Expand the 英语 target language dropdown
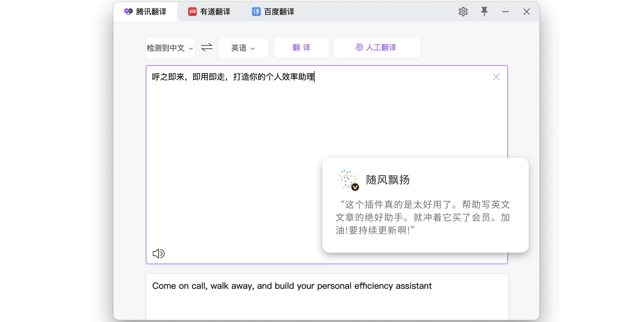The image size is (644, 322). (x=243, y=48)
